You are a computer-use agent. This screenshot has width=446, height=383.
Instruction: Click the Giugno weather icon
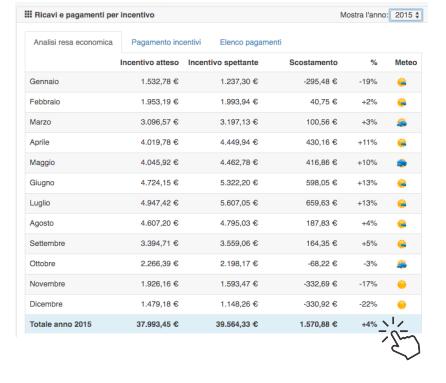(x=402, y=183)
